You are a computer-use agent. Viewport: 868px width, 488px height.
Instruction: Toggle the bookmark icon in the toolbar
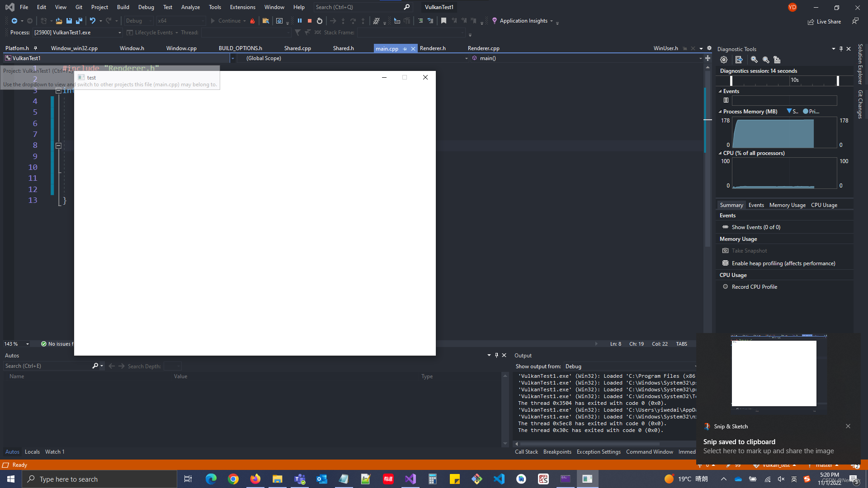coord(443,21)
